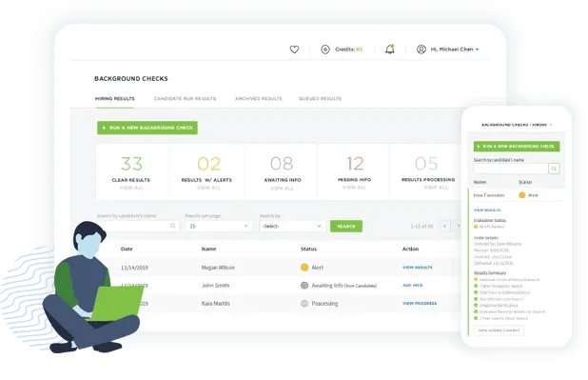The height and width of the screenshot is (380, 588).
Task: Select John Smith in the table
Action: (215, 286)
